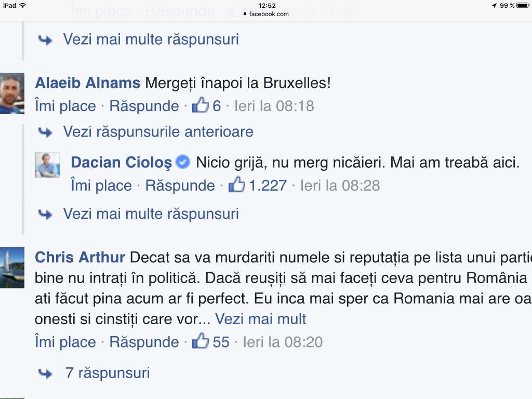This screenshot has height=399, width=532.
Task: Reply to Dacian Cioloș with 'Răspunde'
Action: click(x=180, y=185)
